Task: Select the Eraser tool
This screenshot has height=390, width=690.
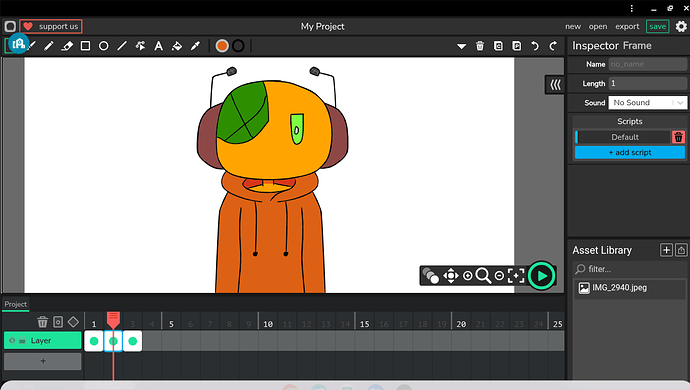Action: click(x=67, y=46)
